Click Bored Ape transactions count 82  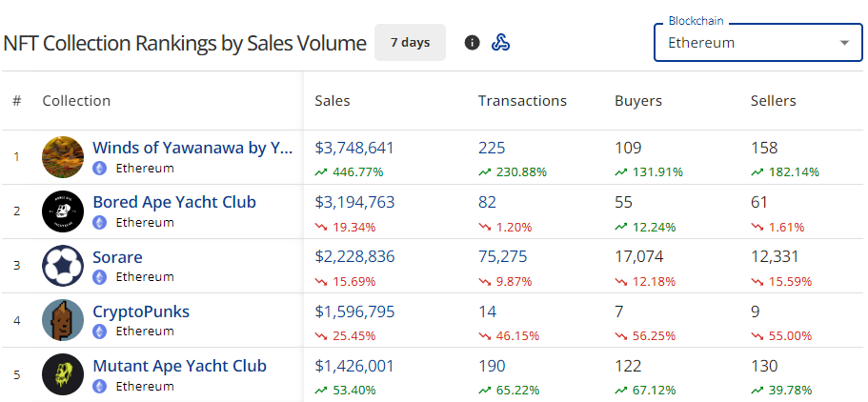pos(487,202)
